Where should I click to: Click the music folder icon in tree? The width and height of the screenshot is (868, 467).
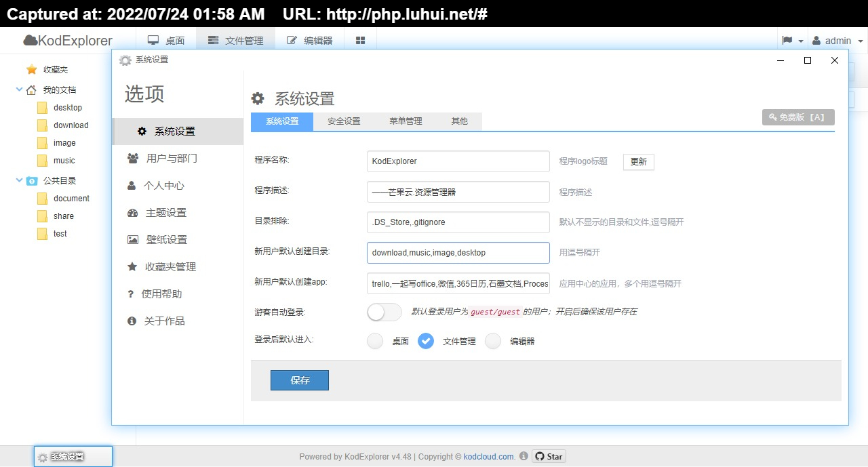[43, 161]
